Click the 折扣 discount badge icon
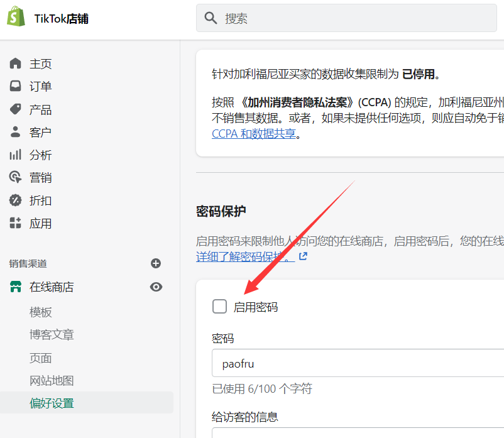 pos(15,200)
